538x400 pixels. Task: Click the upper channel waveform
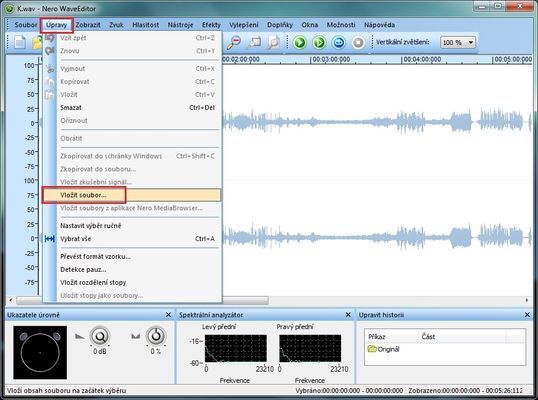(377, 122)
